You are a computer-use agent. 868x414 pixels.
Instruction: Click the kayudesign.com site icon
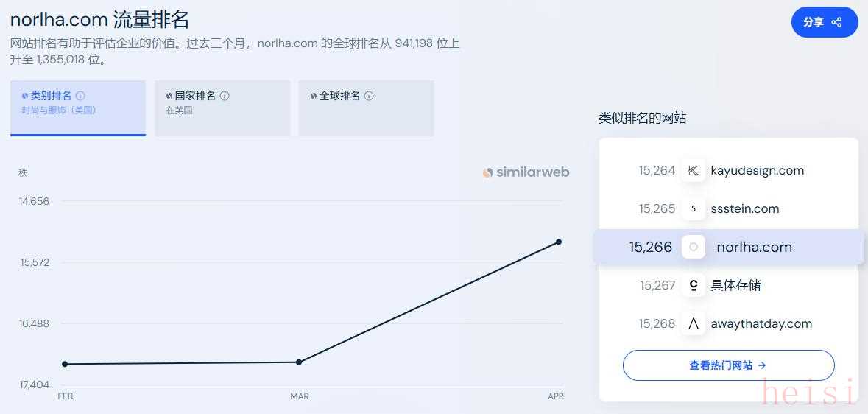pos(693,170)
